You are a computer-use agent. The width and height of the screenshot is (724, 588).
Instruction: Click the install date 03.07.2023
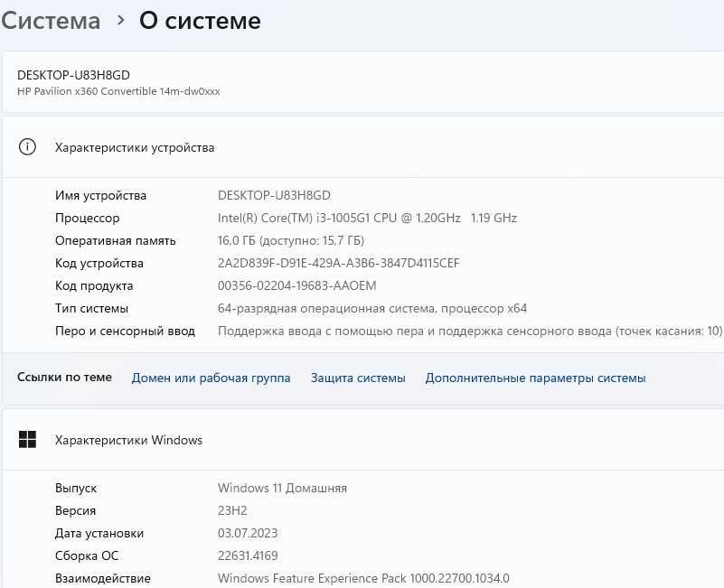[248, 533]
